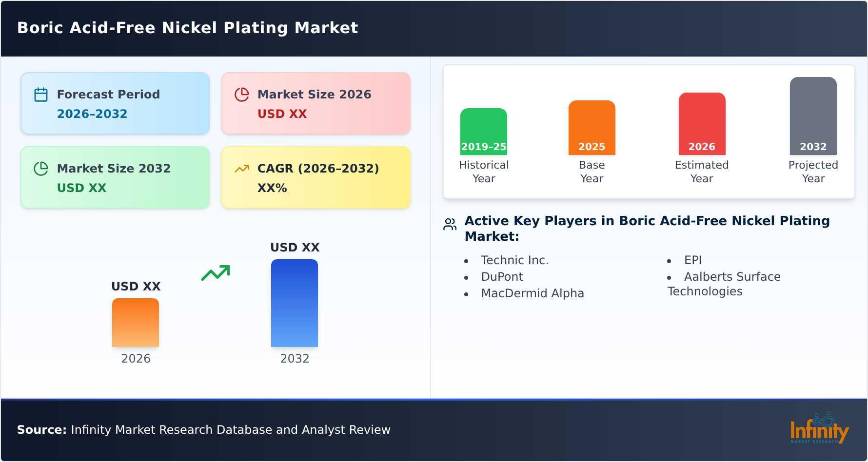This screenshot has height=462, width=868.
Task: Click the people icon beside Active Key Players
Action: click(x=450, y=224)
